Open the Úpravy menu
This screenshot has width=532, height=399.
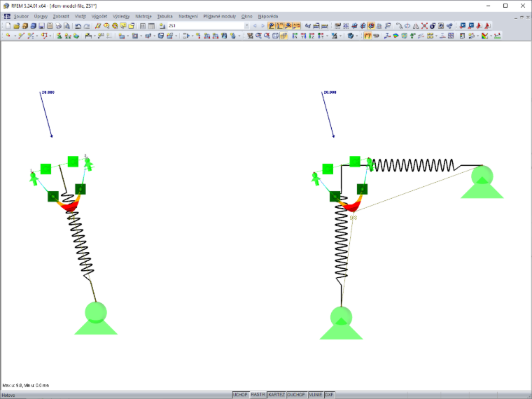coord(41,16)
